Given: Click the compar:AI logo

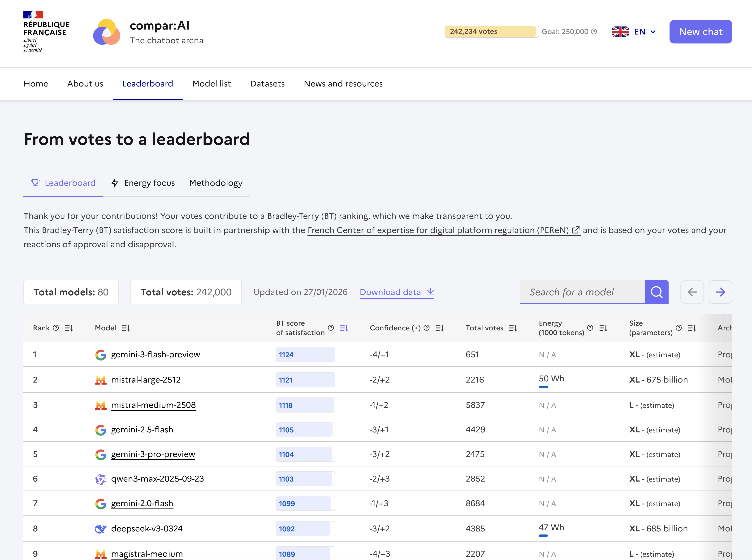Looking at the screenshot, I should tap(107, 31).
